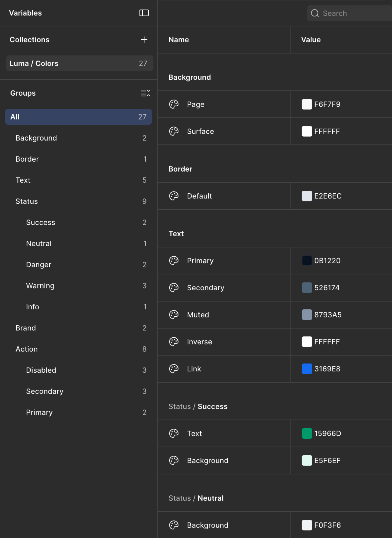Select the Secondary subgroup under Action
Screen dimensions: 392x538
coord(78,391)
